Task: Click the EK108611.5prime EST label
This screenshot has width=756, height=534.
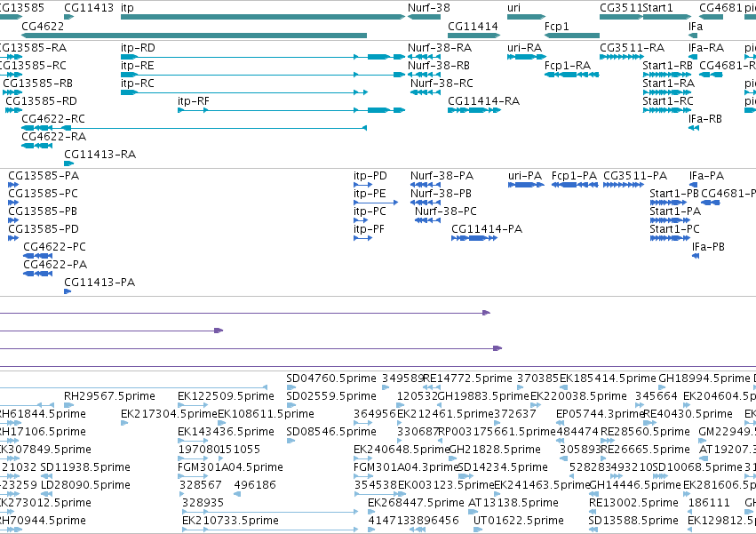Action: pos(267,414)
